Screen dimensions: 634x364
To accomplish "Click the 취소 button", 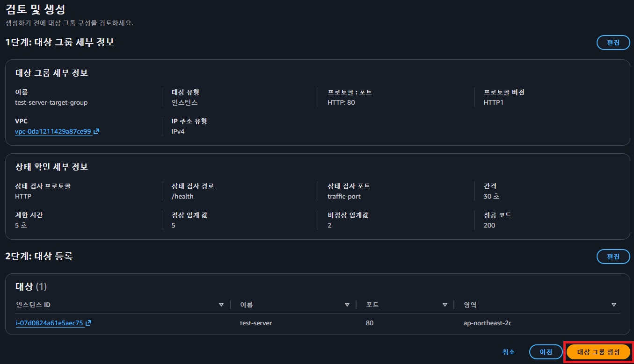I will [x=509, y=352].
